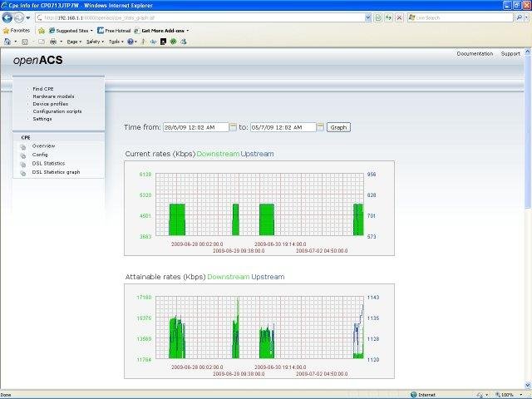Click the scrollbar down arrow
532x399 pixels.
click(528, 386)
